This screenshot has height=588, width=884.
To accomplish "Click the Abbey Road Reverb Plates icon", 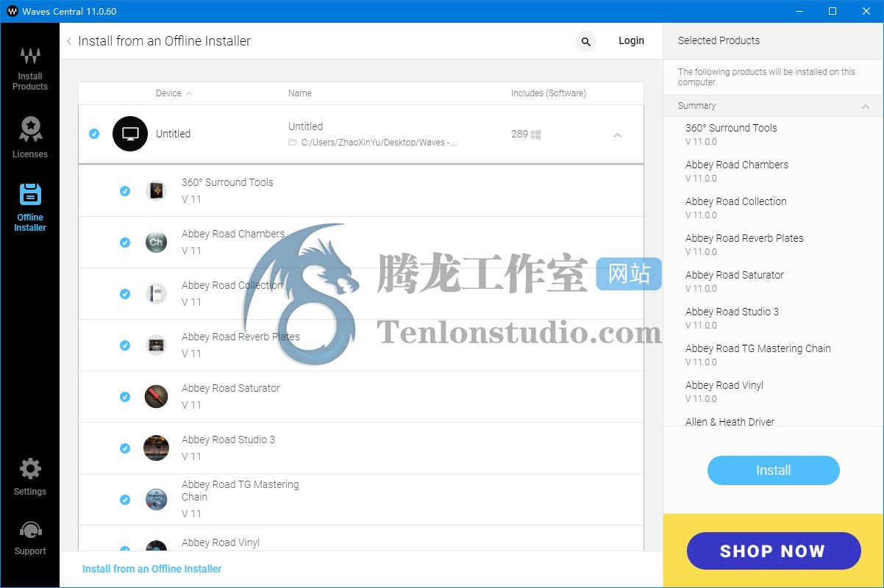I will coord(156,345).
